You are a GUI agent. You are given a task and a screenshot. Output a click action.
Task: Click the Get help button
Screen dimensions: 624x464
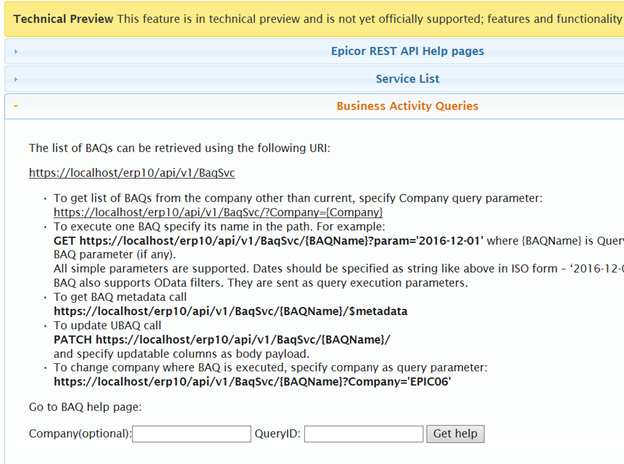tap(455, 434)
